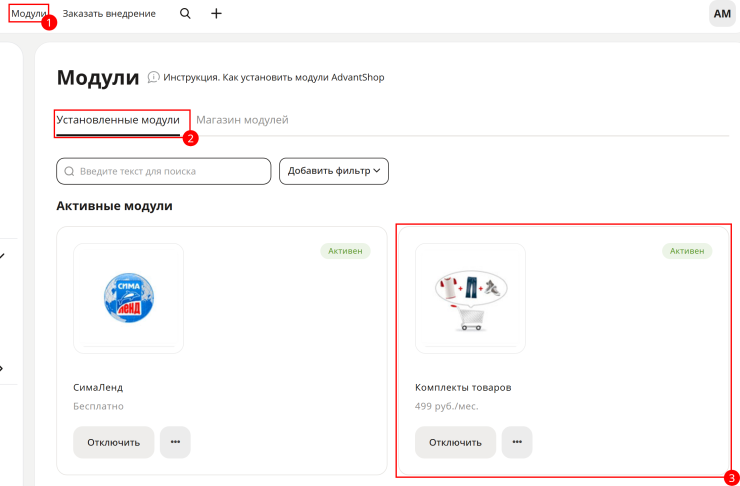This screenshot has width=740, height=486.
Task: Open Заказать внедрение in the top bar
Action: click(x=109, y=14)
